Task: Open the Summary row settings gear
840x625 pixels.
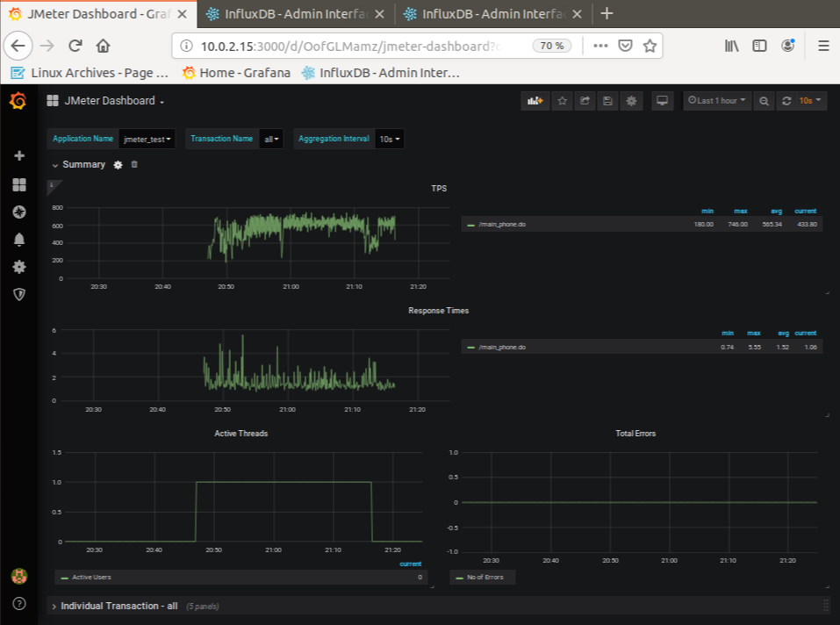Action: pos(118,165)
